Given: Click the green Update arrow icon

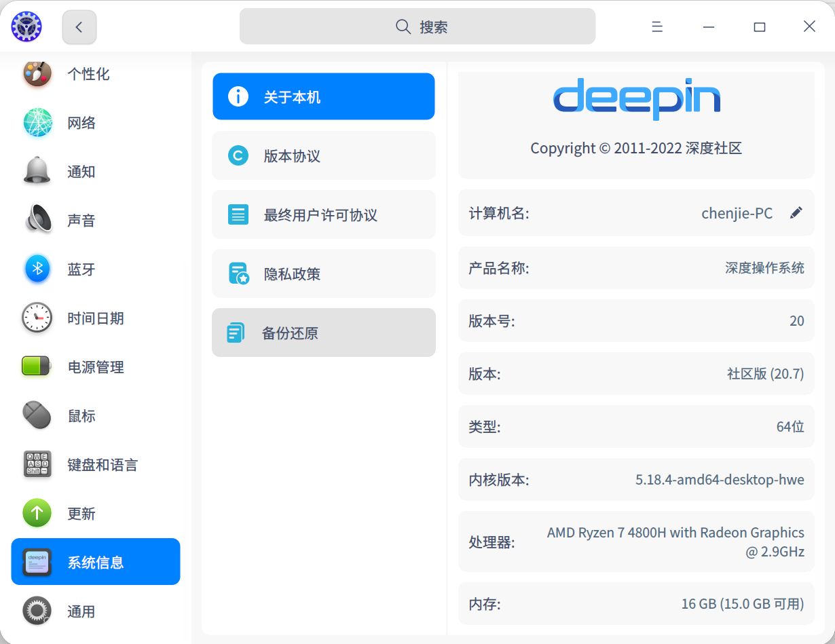Looking at the screenshot, I should (37, 514).
